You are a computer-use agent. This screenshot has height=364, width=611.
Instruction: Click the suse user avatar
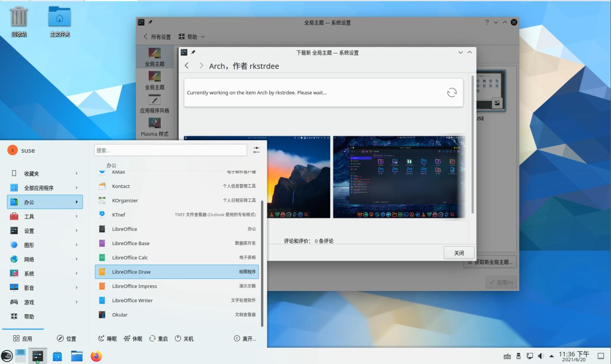[x=12, y=150]
